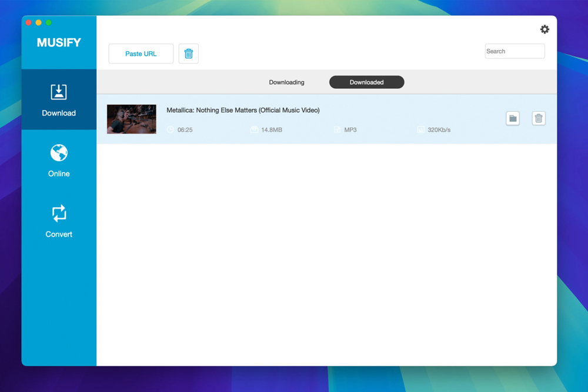
Task: Open folder for Metallica download
Action: pos(513,119)
